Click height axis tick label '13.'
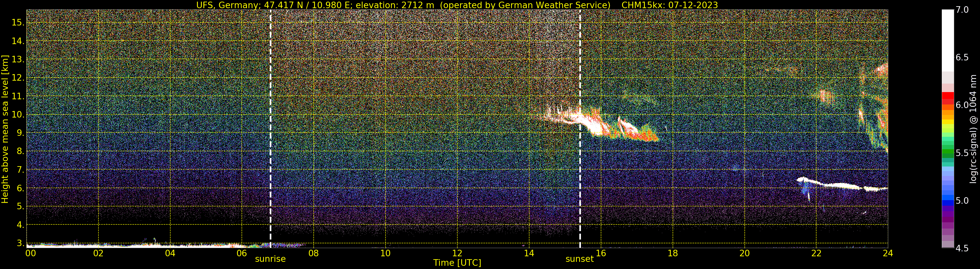 pyautogui.click(x=18, y=59)
